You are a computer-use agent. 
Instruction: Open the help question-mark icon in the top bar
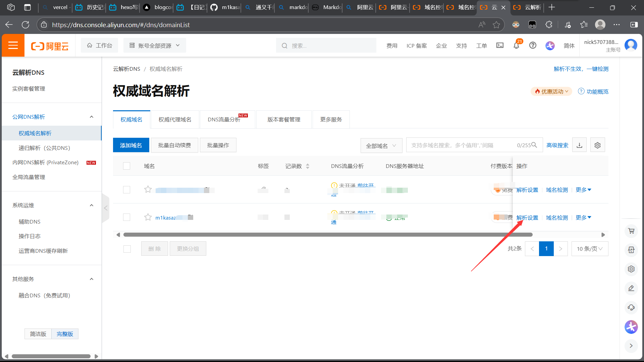pos(533,45)
